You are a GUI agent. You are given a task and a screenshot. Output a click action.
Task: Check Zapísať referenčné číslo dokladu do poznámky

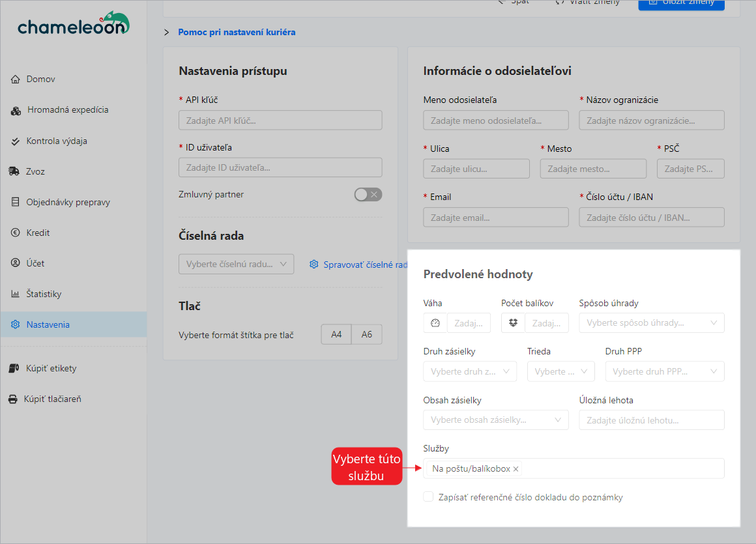coord(428,497)
